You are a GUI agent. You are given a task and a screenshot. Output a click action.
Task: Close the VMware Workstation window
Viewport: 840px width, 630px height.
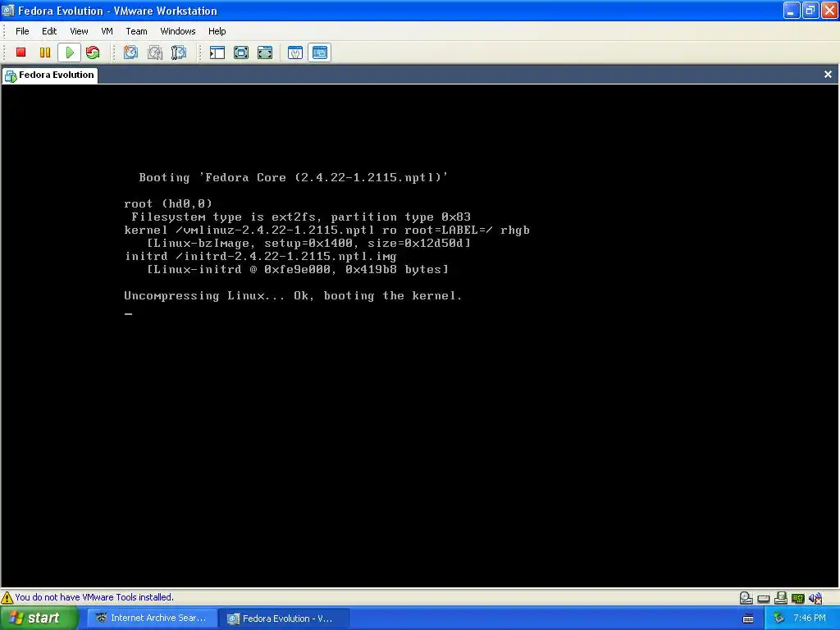830,10
